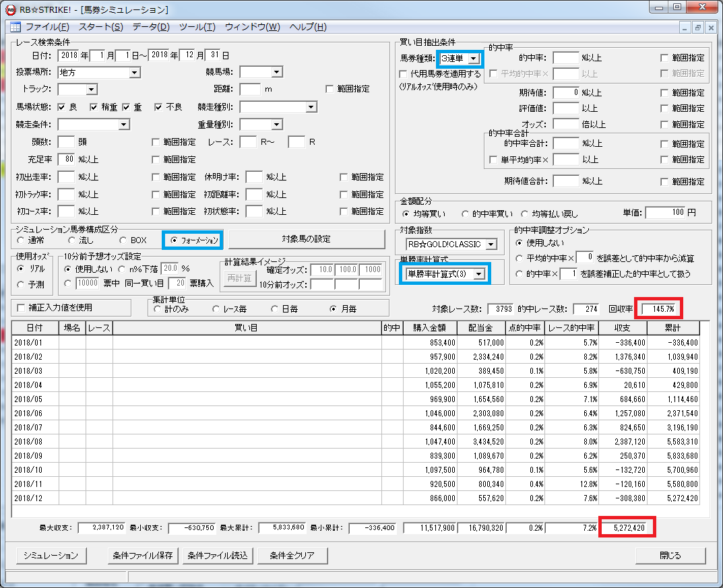Expand the 重量種別 dropdown
Image resolution: width=723 pixels, height=588 pixels.
277,125
